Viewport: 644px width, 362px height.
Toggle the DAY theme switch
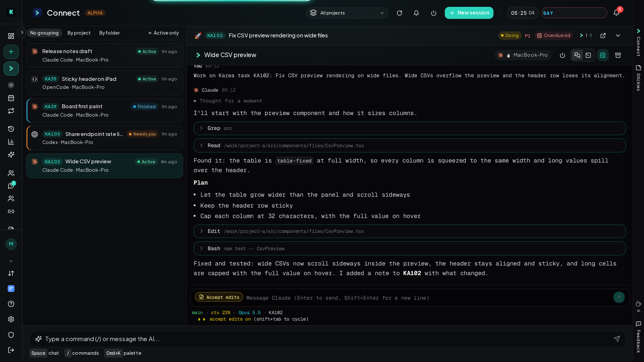coord(574,13)
